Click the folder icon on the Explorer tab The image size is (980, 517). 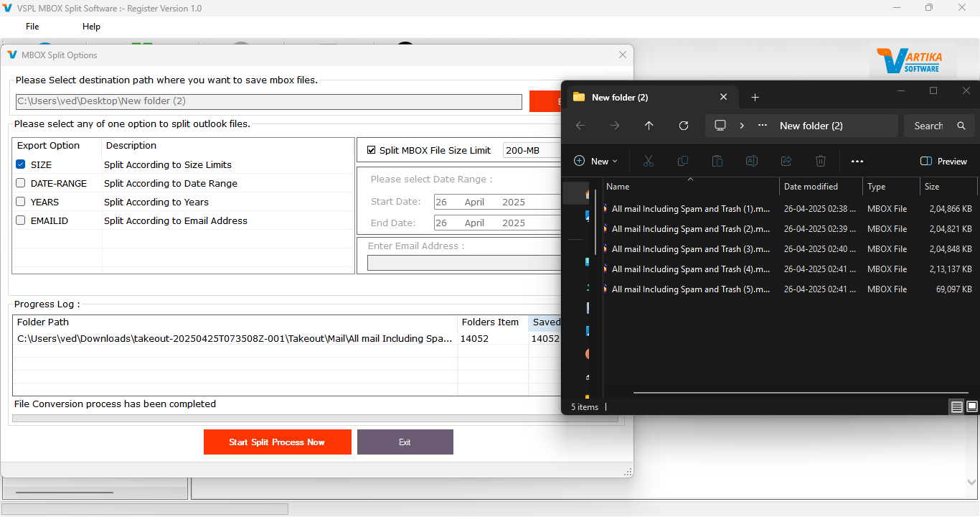click(x=579, y=97)
